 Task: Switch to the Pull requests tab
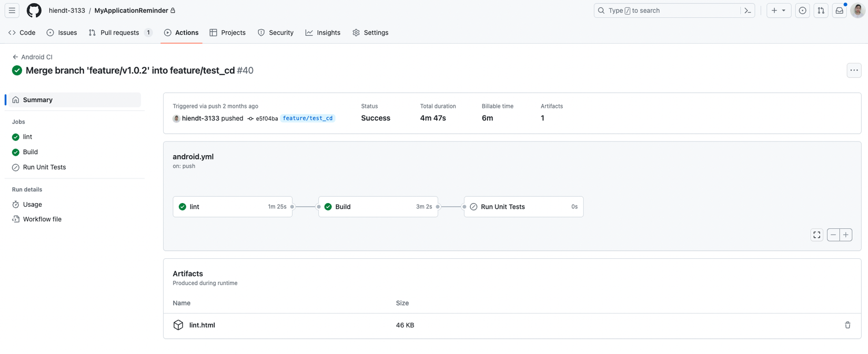click(x=120, y=33)
